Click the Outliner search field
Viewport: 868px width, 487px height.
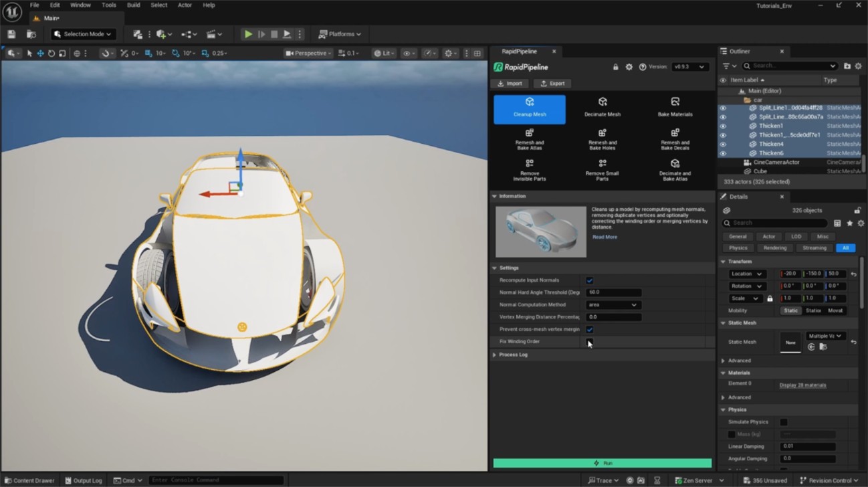pos(789,66)
